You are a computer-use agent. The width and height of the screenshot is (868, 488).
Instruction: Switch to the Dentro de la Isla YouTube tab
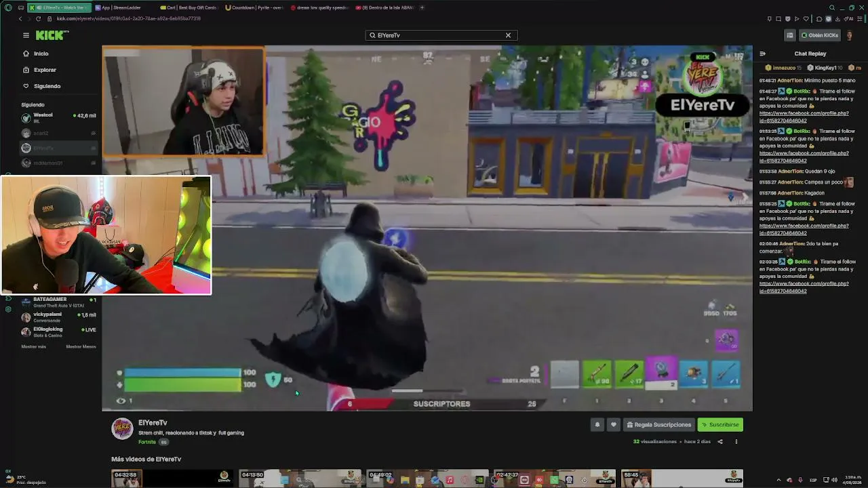384,7
